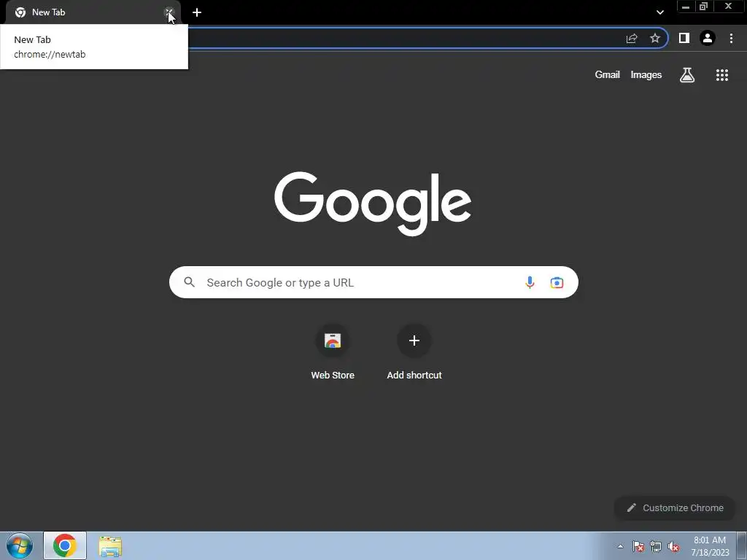Screen dimensions: 747x560
Task: Open the Images link
Action: point(646,75)
